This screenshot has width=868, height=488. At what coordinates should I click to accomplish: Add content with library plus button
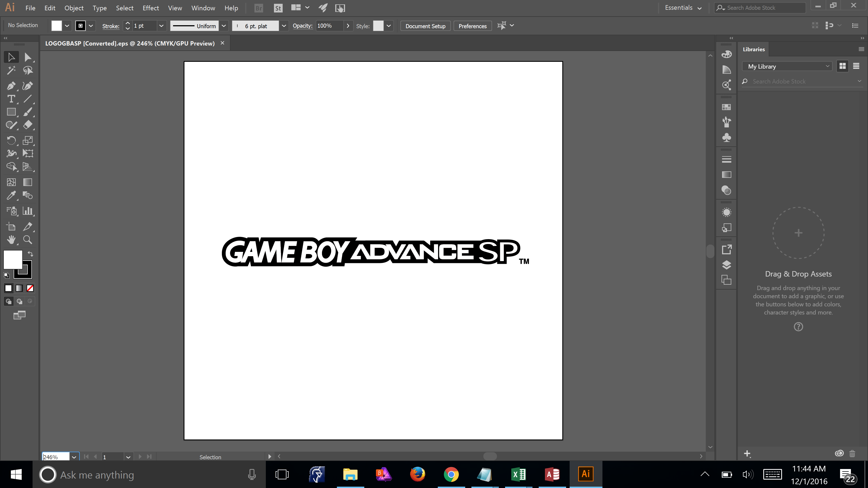click(x=747, y=454)
